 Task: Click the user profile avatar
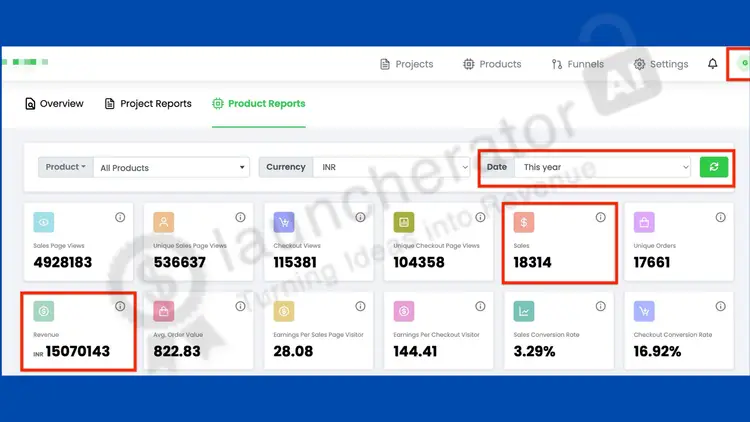click(x=743, y=64)
